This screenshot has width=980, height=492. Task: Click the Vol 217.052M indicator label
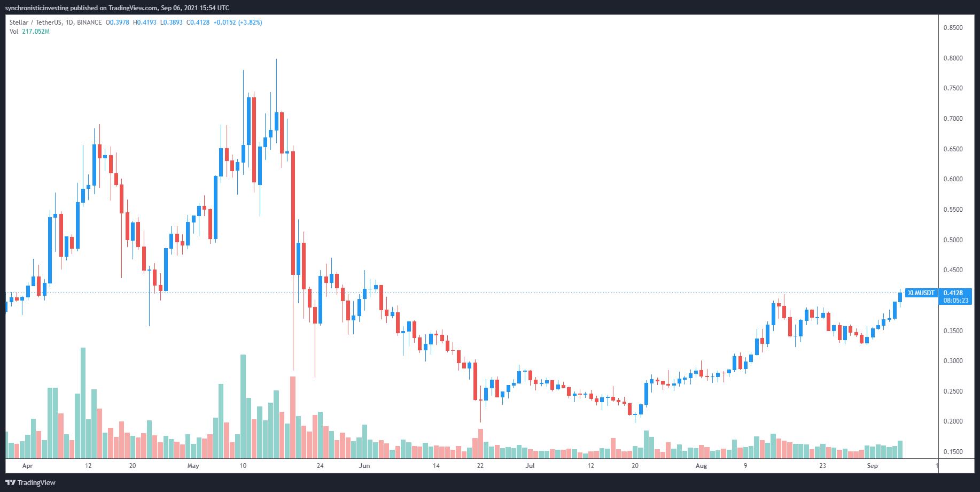tap(29, 32)
